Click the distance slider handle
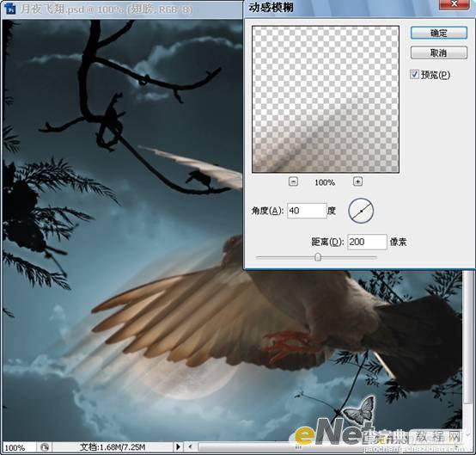Image resolution: width=476 pixels, height=455 pixels. click(318, 257)
